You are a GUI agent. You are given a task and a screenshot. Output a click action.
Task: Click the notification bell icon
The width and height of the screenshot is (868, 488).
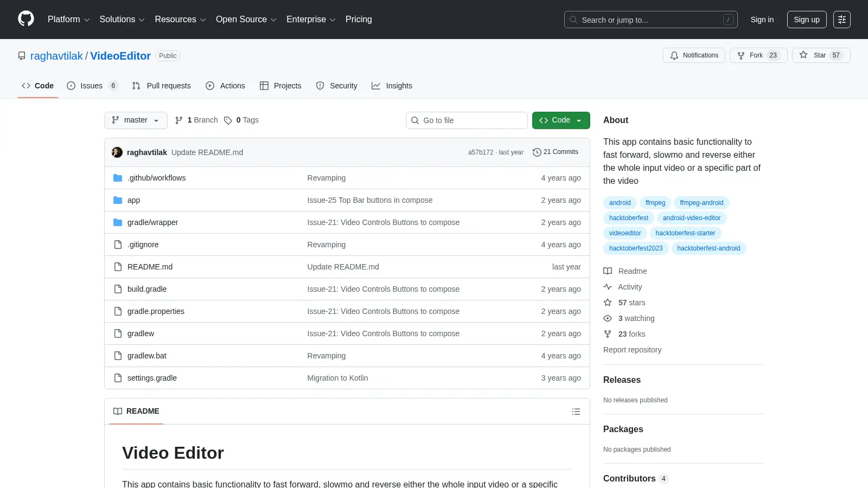coord(674,55)
